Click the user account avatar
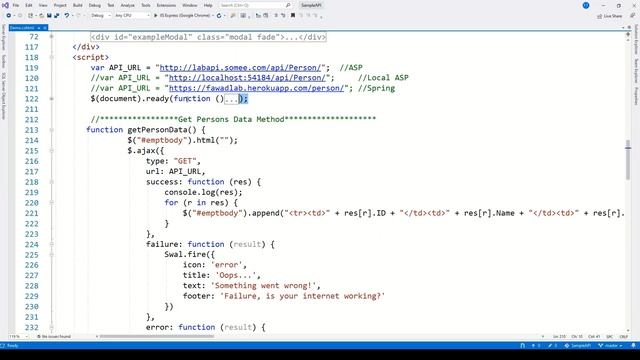Screen dimensions: 640x360 coord(586,5)
